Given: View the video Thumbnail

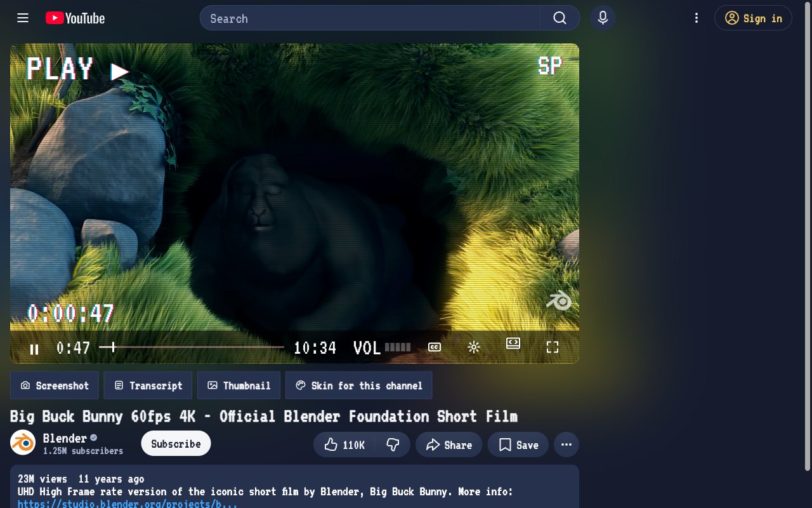Looking at the screenshot, I should click(239, 385).
